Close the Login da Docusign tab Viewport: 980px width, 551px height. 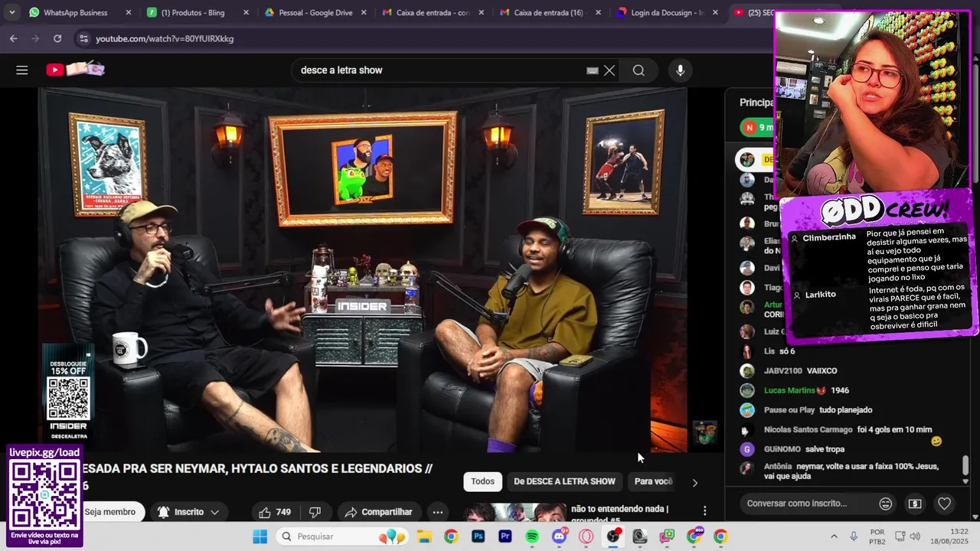714,13
